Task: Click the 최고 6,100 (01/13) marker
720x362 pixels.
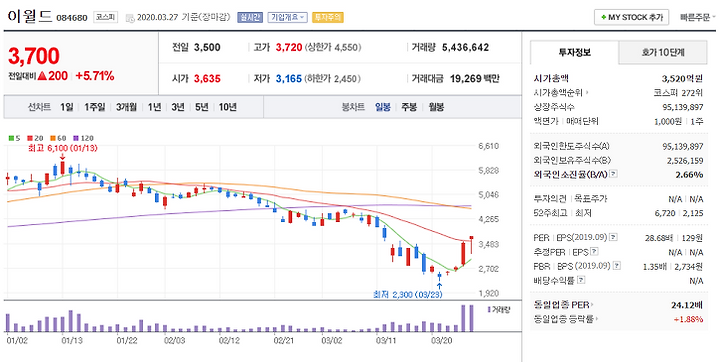Action: click(62, 148)
